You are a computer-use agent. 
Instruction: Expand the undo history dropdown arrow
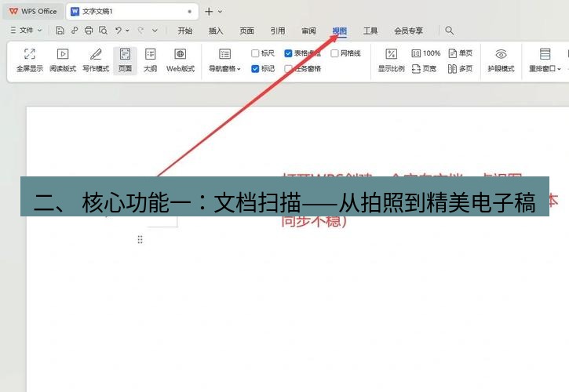tap(127, 31)
